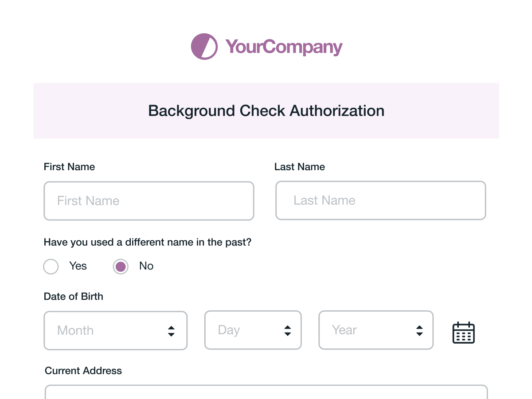Click inside the Last Name field

click(x=380, y=200)
